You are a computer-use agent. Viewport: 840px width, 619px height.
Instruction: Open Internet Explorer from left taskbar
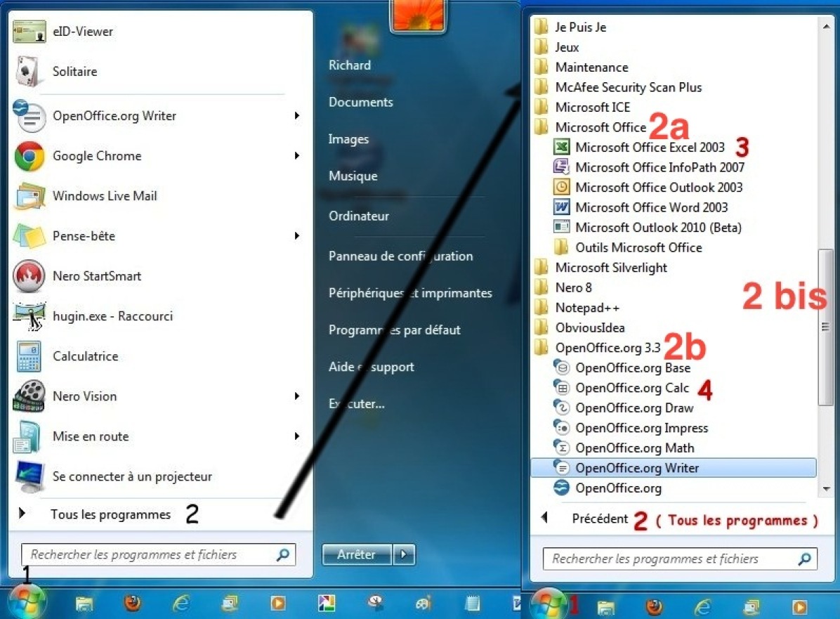click(x=181, y=604)
